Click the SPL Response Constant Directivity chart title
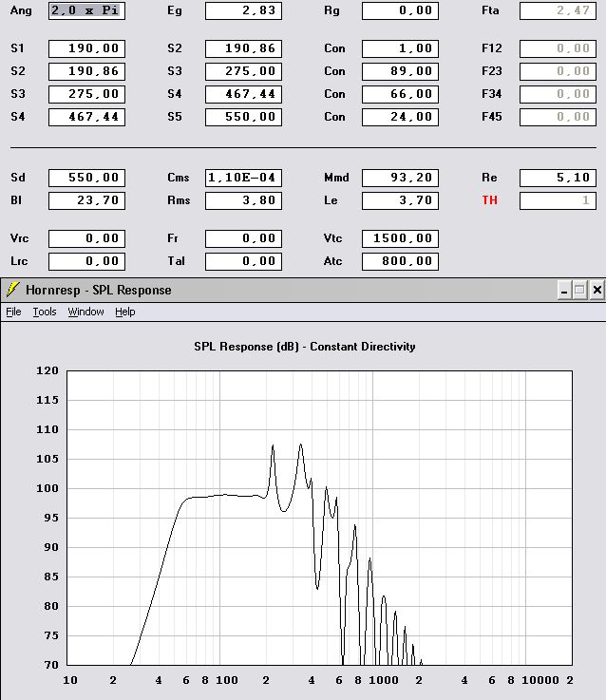Viewport: 606px width, 700px height. tap(305, 347)
